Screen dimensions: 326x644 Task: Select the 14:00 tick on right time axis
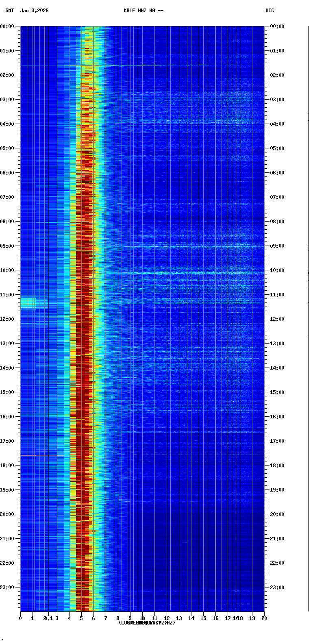click(x=277, y=368)
